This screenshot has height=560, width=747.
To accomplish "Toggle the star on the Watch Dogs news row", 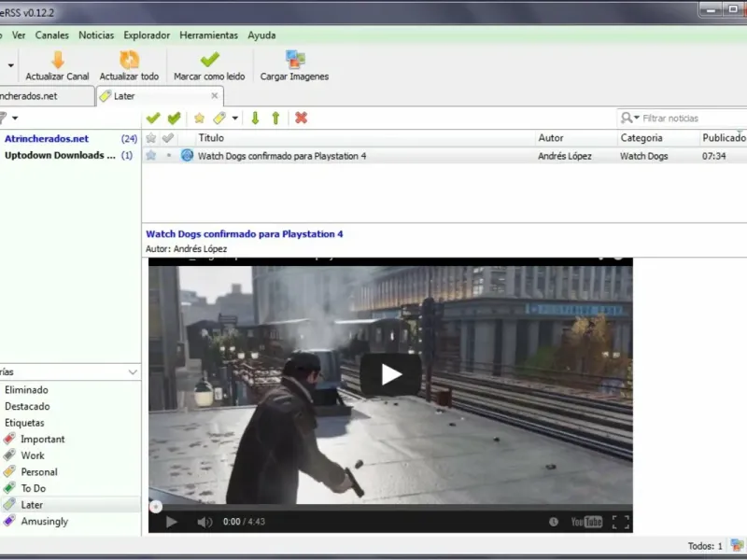I will [151, 155].
